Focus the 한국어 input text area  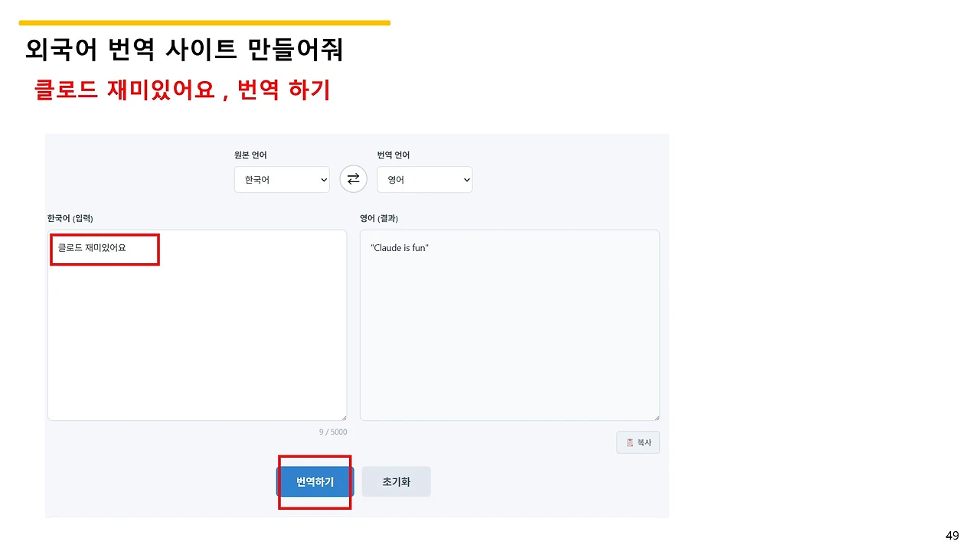(x=197, y=325)
